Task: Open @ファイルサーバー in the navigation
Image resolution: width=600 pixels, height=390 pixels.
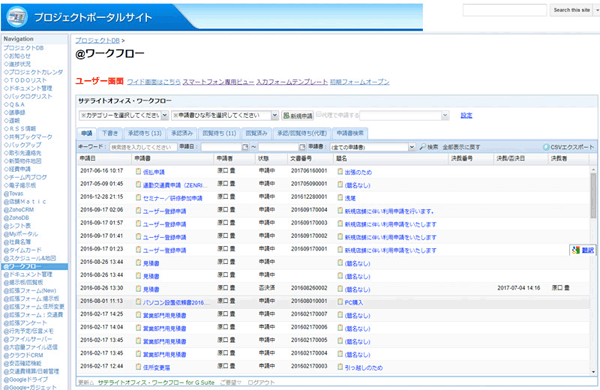Action: [x=28, y=339]
